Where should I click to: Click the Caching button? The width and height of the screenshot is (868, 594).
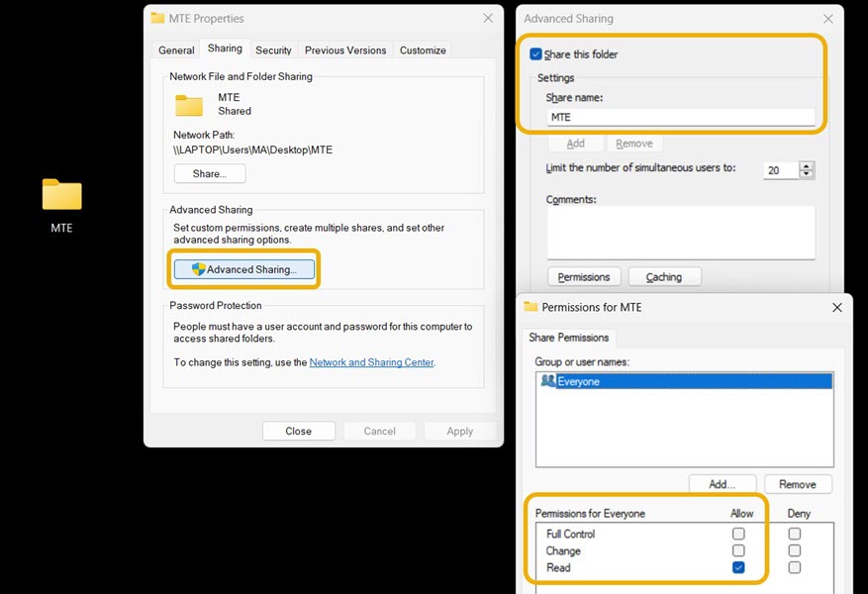click(664, 276)
